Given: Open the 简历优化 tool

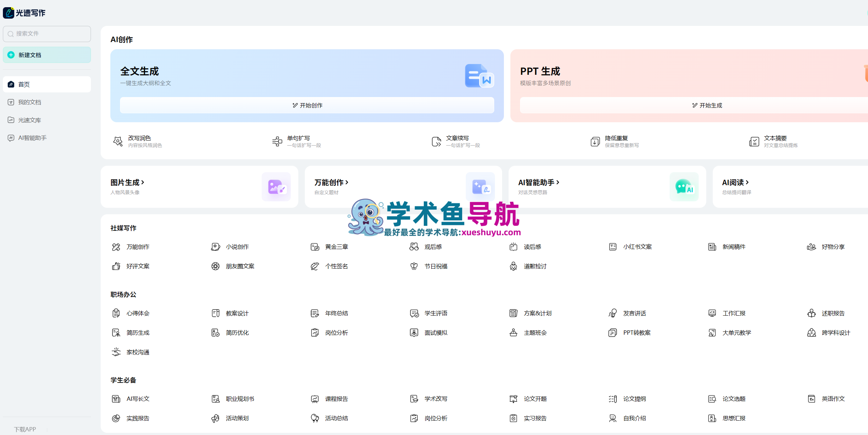Looking at the screenshot, I should point(230,333).
